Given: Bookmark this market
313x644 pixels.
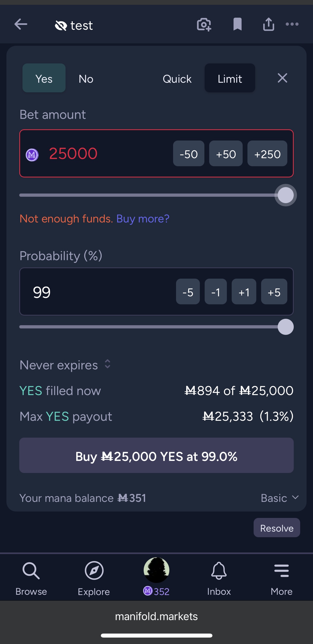Looking at the screenshot, I should [x=237, y=24].
